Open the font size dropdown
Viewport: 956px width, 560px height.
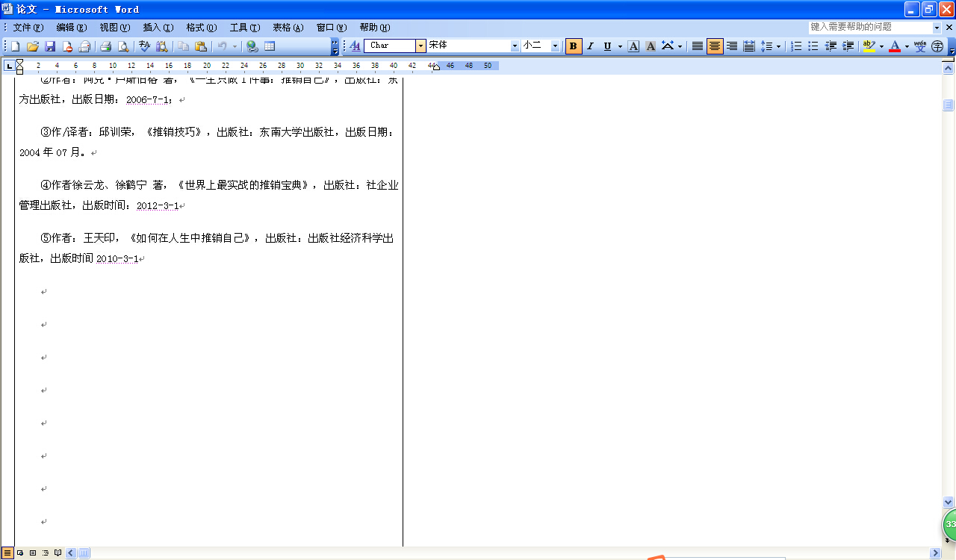click(555, 46)
